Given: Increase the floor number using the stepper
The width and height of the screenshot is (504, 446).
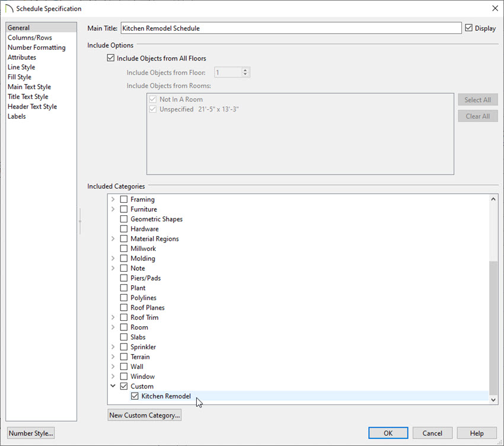Looking at the screenshot, I should pyautogui.click(x=245, y=69).
